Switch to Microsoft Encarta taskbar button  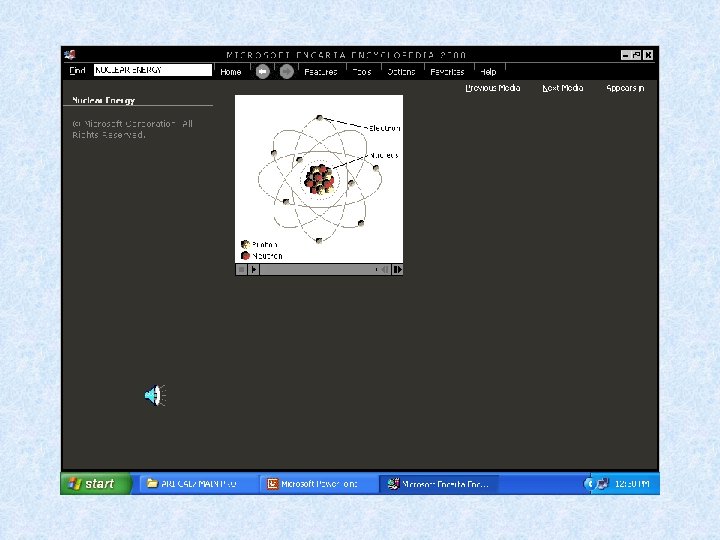pos(439,484)
